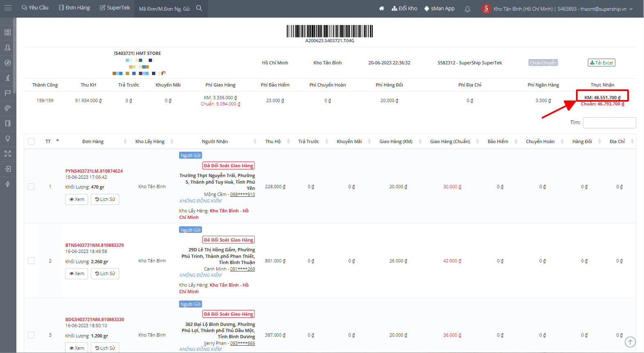Viewport: 644px width, 353px height.
Task: Click Đã Đối Soát Giao Hàng badge row 2
Action: 229,240
